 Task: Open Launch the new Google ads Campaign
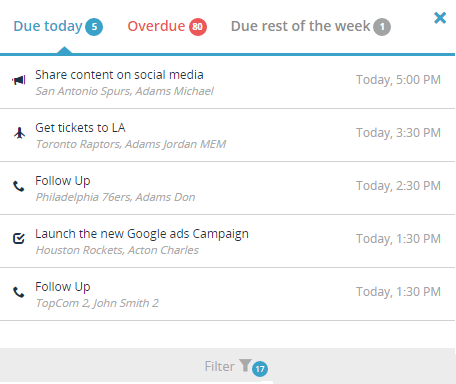142,234
